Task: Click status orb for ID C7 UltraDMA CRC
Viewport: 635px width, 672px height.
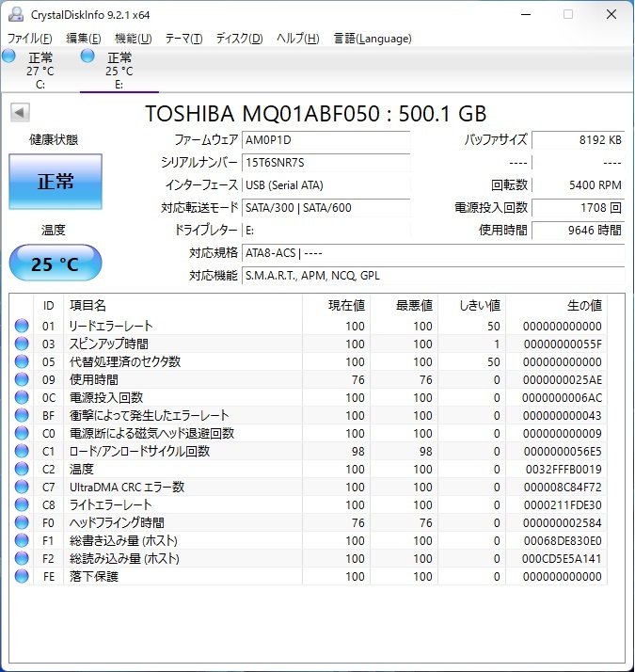Action: click(x=22, y=487)
